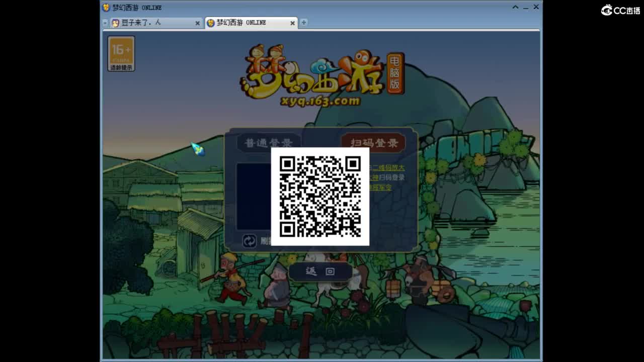The height and width of the screenshot is (362, 644).
Task: Close the 梦幻西游 ONLINE window
Action: tap(536, 7)
